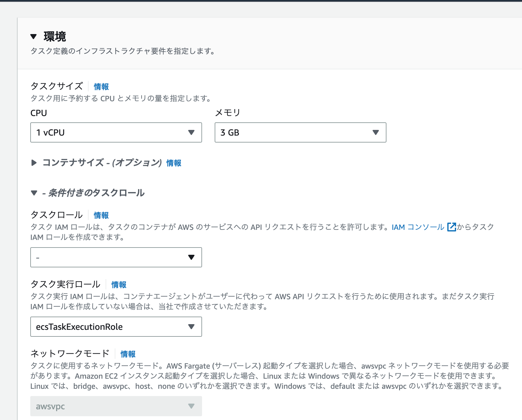Viewport: 522px width, 420px height.
Task: Open the IAM コンソール external link icon
Action: [x=451, y=227]
